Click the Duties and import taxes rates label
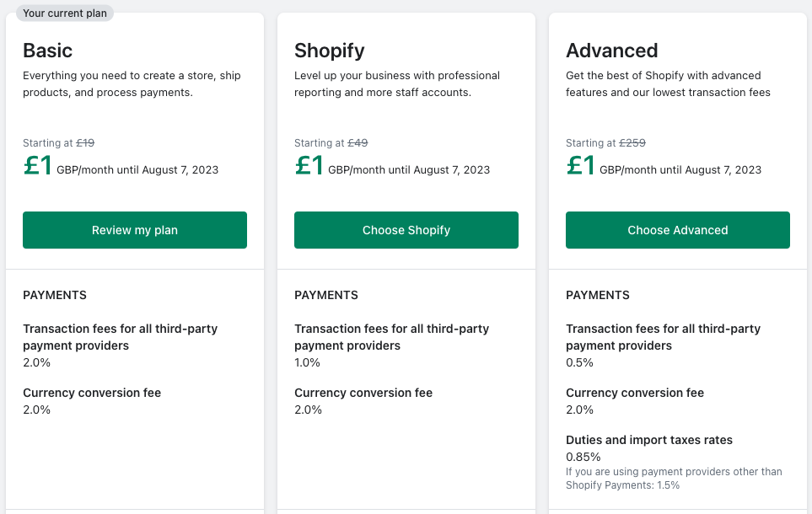Image resolution: width=812 pixels, height=514 pixels. (x=649, y=440)
